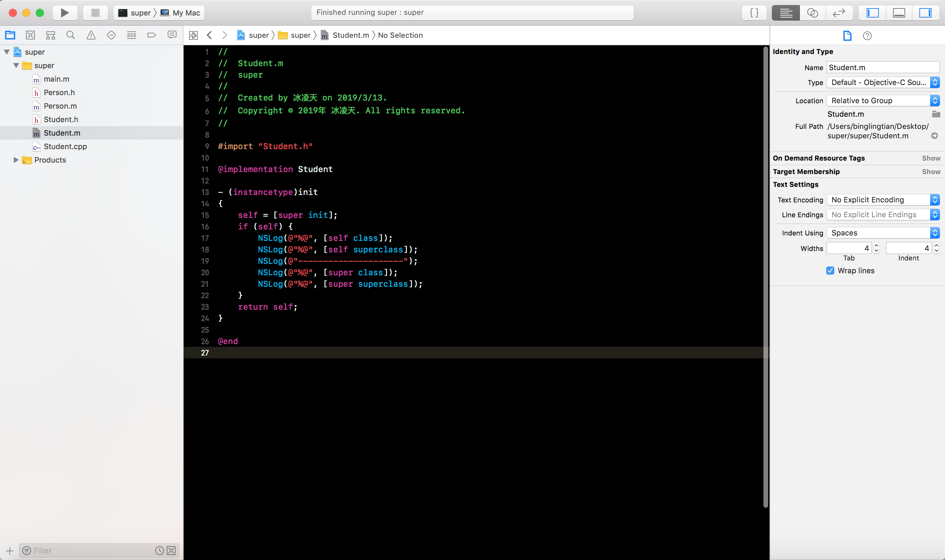Click the Run (play) button
945x560 pixels.
pos(64,13)
